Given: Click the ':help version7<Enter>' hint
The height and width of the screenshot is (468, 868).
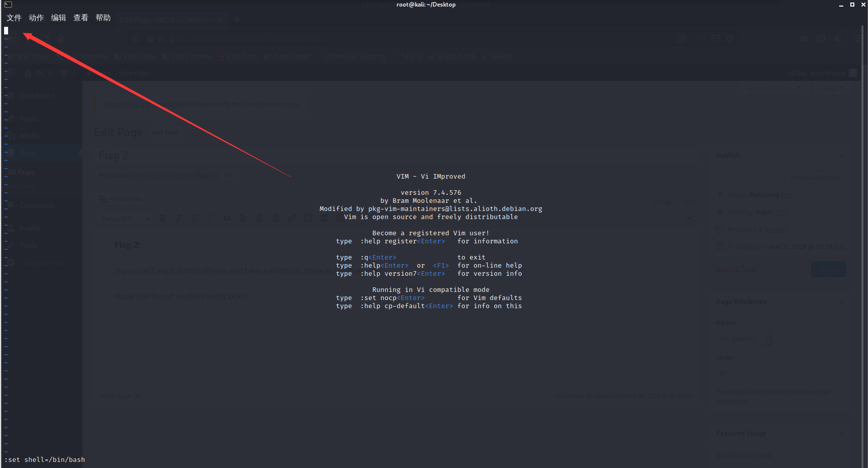Looking at the screenshot, I should 403,274.
